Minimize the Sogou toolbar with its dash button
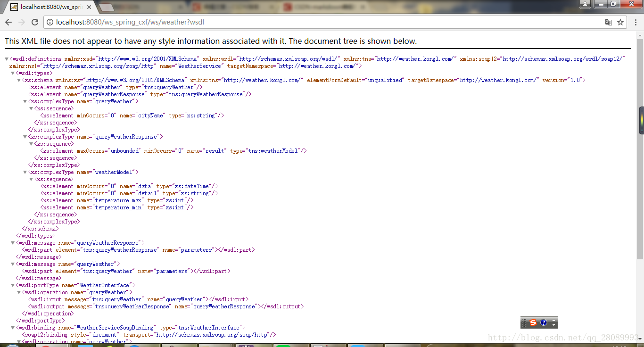Screen dimensions: 644x347 tap(554, 320)
